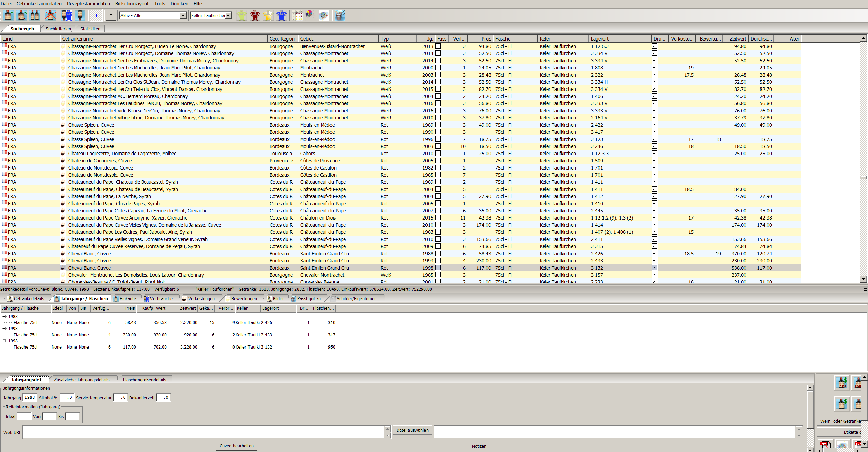The image size is (868, 452).
Task: Toggle Fass checkbox for Cheval Blanc 1998
Action: (438, 268)
